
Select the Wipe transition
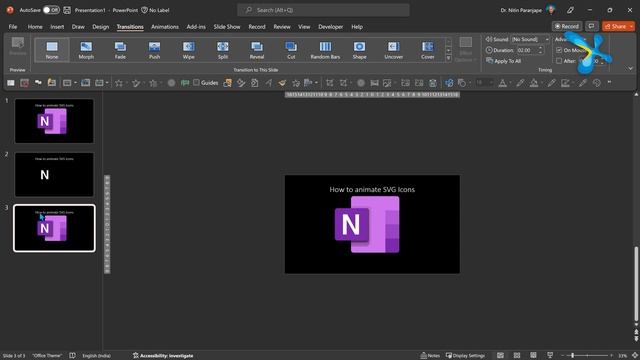coord(189,50)
